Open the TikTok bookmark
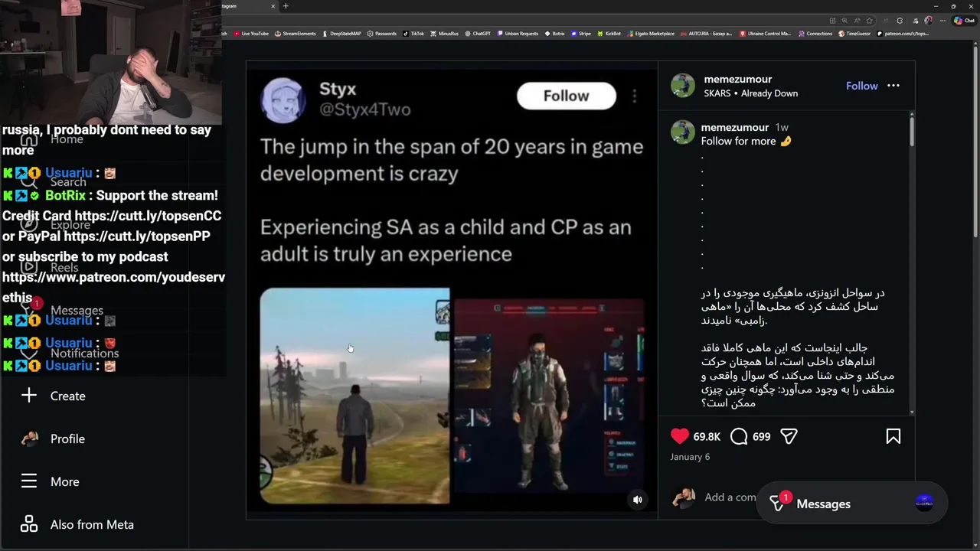 tap(413, 34)
